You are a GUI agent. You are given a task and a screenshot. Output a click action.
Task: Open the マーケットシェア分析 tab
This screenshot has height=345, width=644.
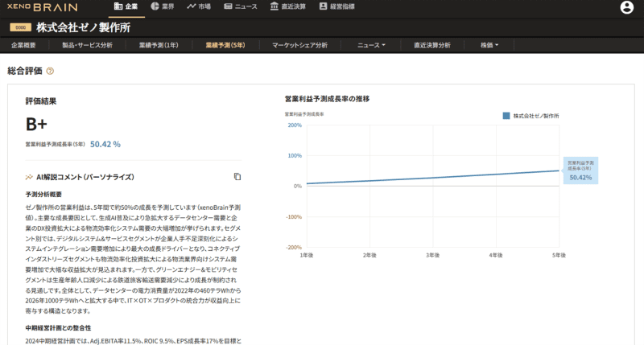coord(299,45)
